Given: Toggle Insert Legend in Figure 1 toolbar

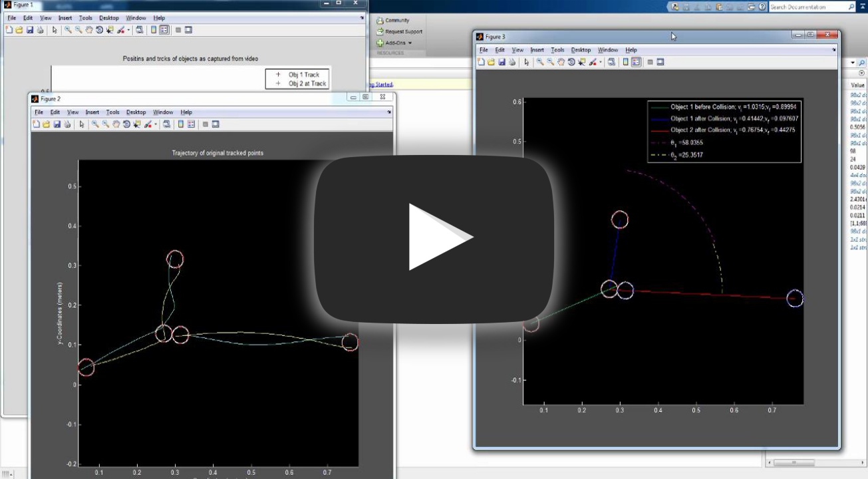Looking at the screenshot, I should coord(164,30).
